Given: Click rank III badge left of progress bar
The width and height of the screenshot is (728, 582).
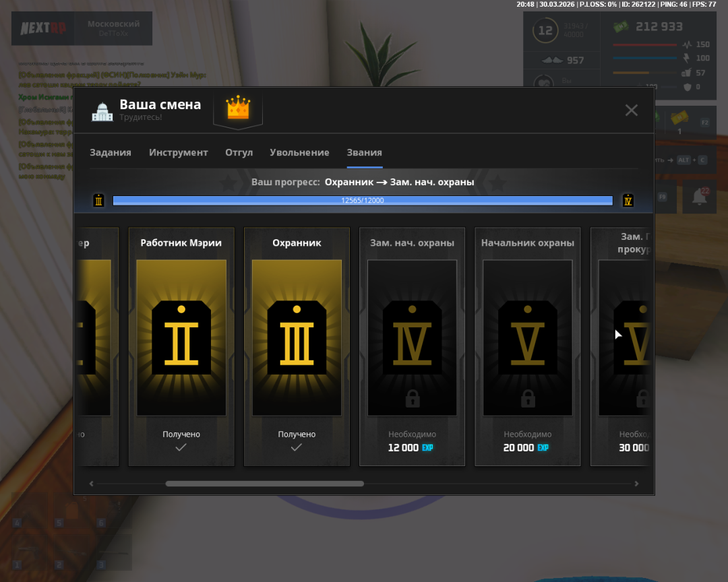Looking at the screenshot, I should point(98,200).
